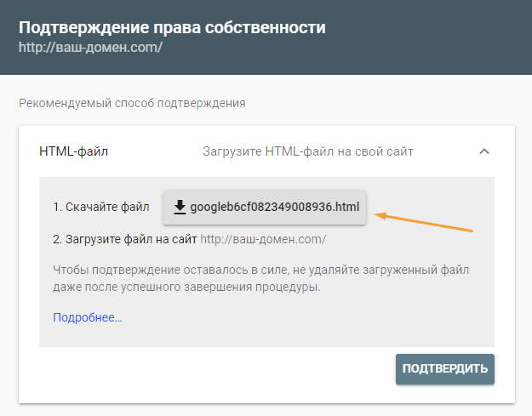Viewport: 532px width, 416px height.
Task: Click the '2. Загрузите файл на сайт' text
Action: [125, 239]
